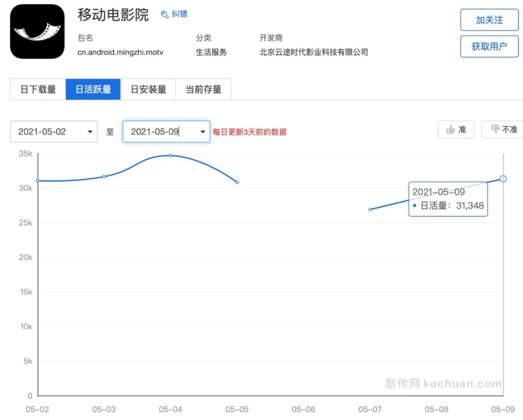This screenshot has height=420, width=523.
Task: Open the start date dropdown arrow
Action: pyautogui.click(x=90, y=132)
